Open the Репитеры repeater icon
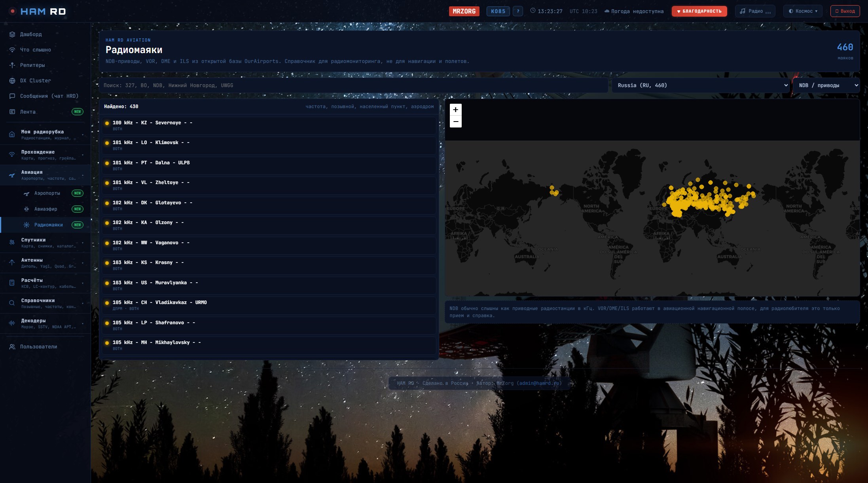This screenshot has height=483, width=868. tap(12, 65)
